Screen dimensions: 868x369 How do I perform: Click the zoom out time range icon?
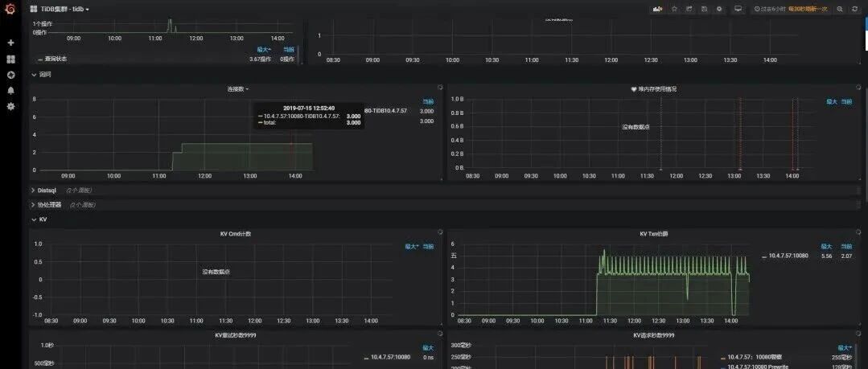840,9
